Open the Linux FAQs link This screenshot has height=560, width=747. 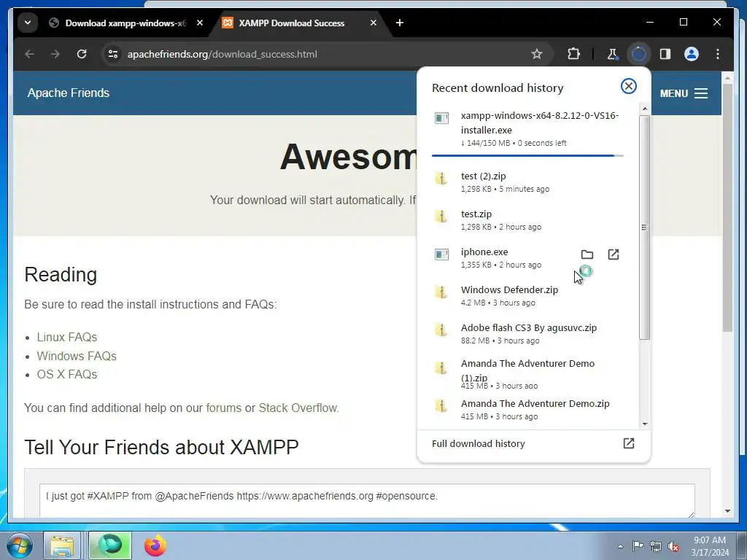(67, 337)
